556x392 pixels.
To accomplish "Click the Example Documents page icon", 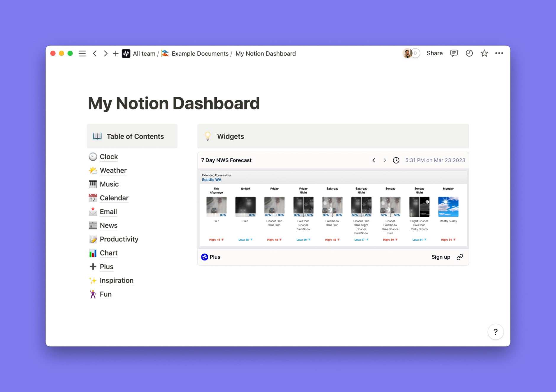I will click(165, 53).
